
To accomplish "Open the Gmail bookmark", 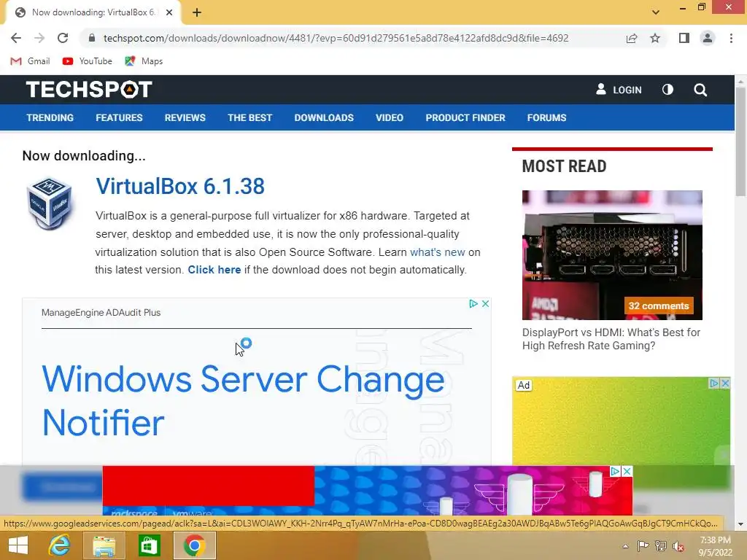I will coord(30,61).
